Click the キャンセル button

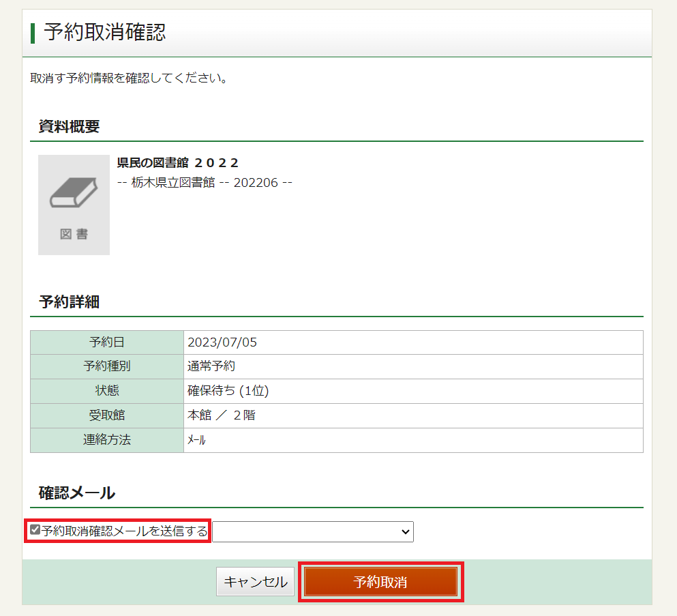tap(255, 581)
